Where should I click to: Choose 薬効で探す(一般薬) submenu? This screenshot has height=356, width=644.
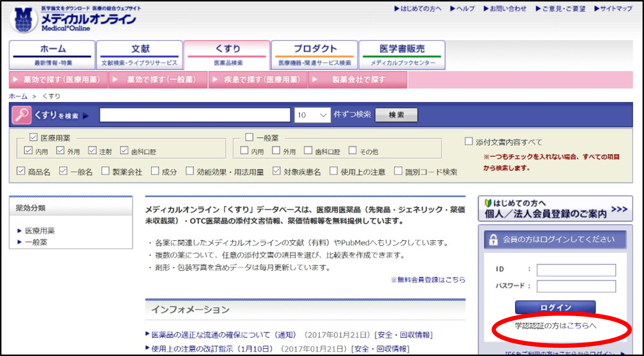point(158,80)
